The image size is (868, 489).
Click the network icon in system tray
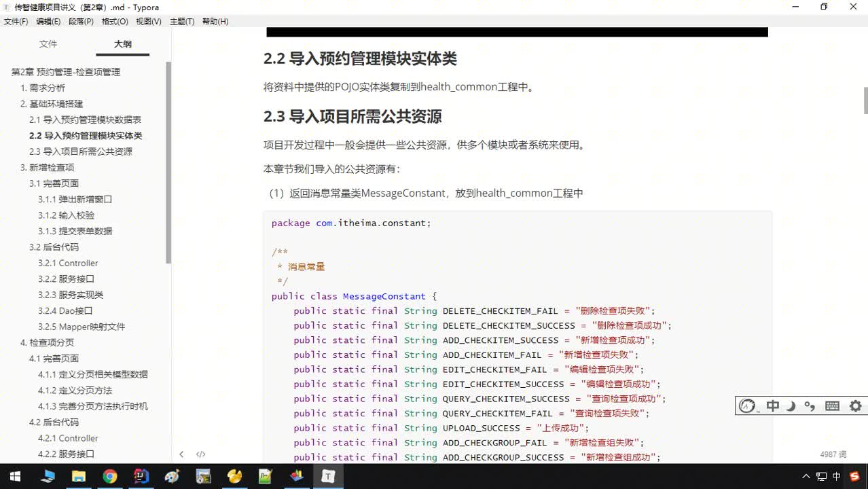coord(821,477)
